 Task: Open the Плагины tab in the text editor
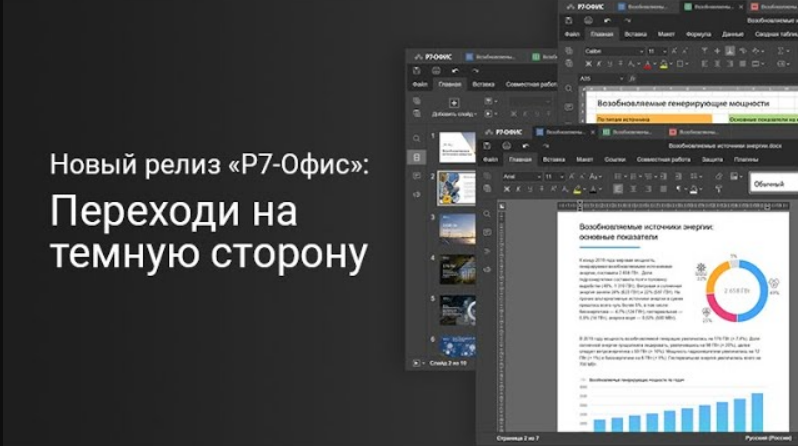[x=746, y=159]
